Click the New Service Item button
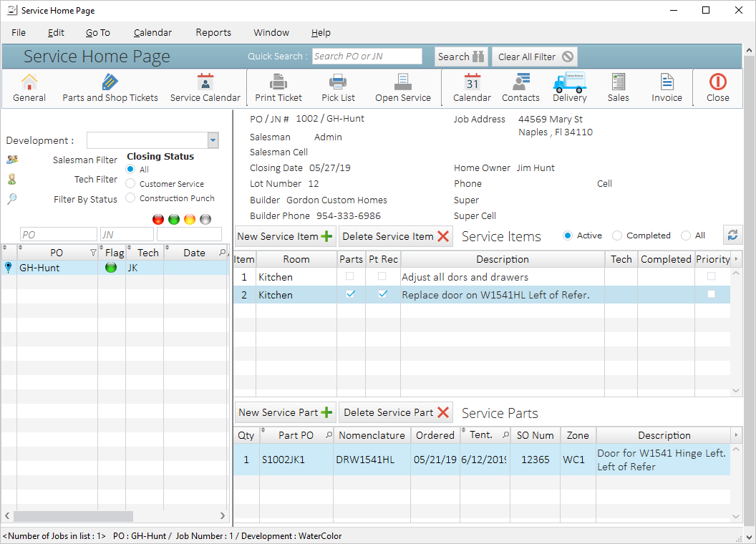Image resolution: width=756 pixels, height=544 pixels. 285,236
